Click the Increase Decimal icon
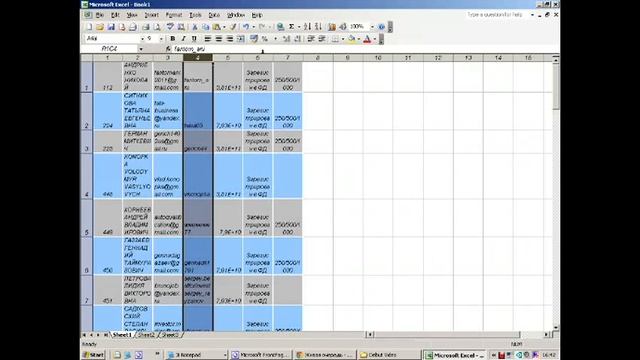Viewport: 640px width, 360px height. coord(287,39)
